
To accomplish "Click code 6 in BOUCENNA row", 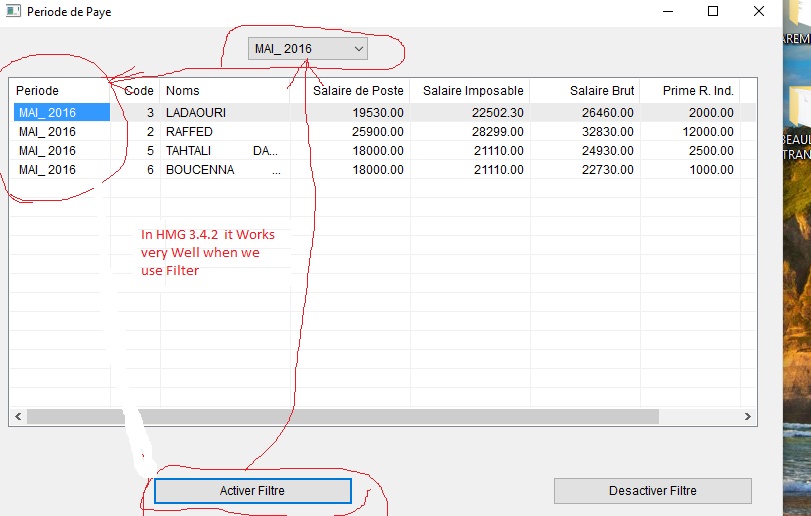I will coord(150,170).
